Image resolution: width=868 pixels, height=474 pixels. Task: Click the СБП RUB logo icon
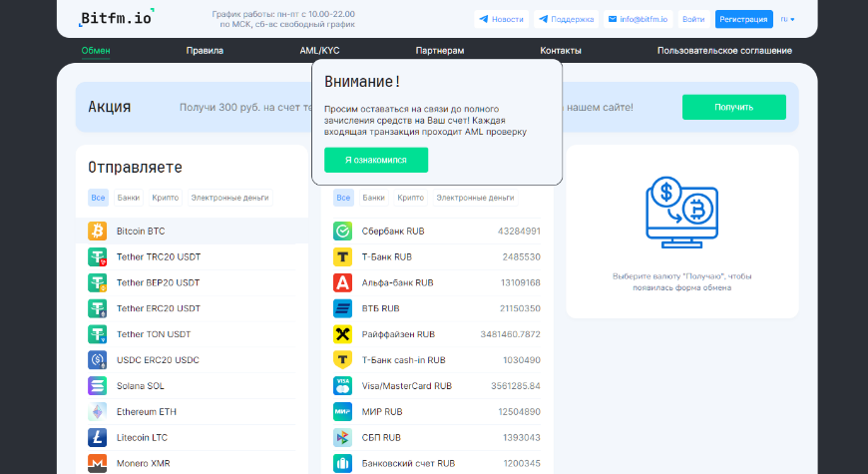(342, 437)
